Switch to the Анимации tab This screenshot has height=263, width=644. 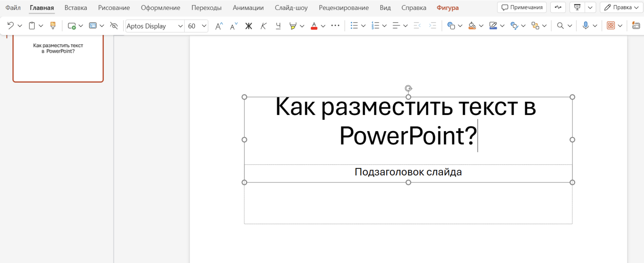tap(248, 8)
